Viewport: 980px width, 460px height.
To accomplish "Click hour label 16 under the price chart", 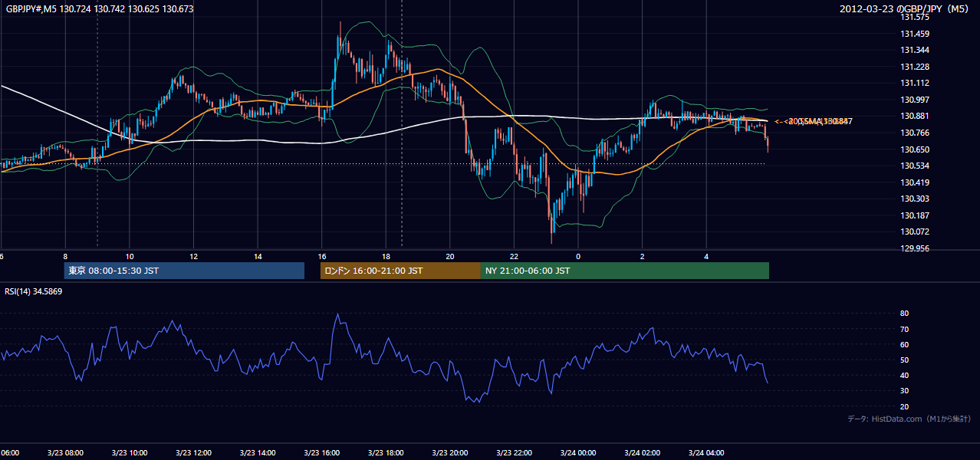I will 322,256.
